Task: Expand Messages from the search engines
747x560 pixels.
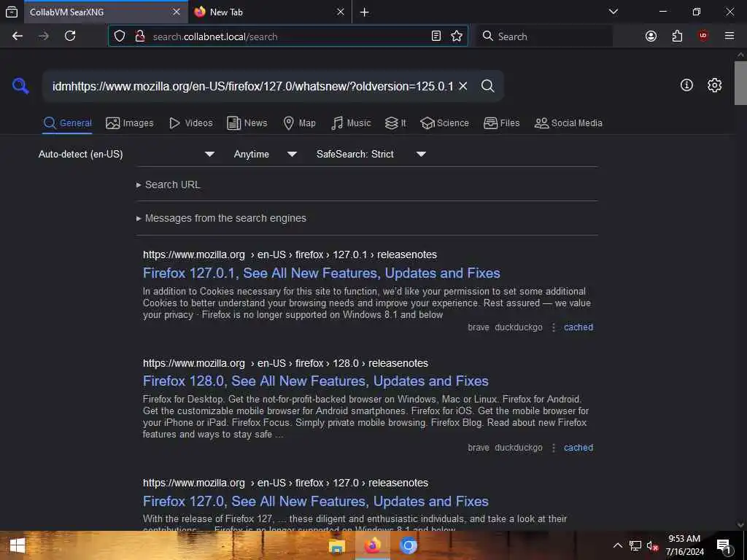Action: coord(222,218)
